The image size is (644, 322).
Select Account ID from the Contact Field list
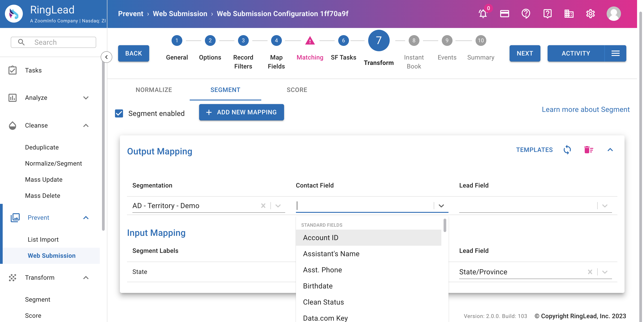321,237
